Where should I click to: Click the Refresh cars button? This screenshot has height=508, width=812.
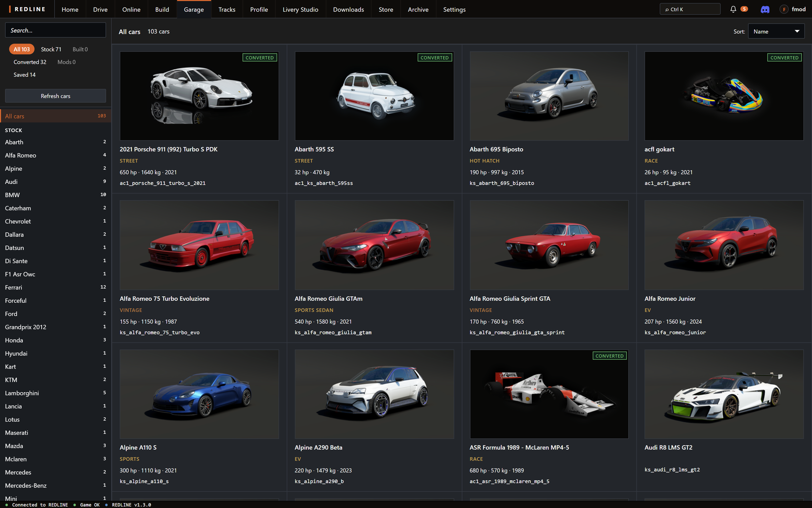point(55,96)
